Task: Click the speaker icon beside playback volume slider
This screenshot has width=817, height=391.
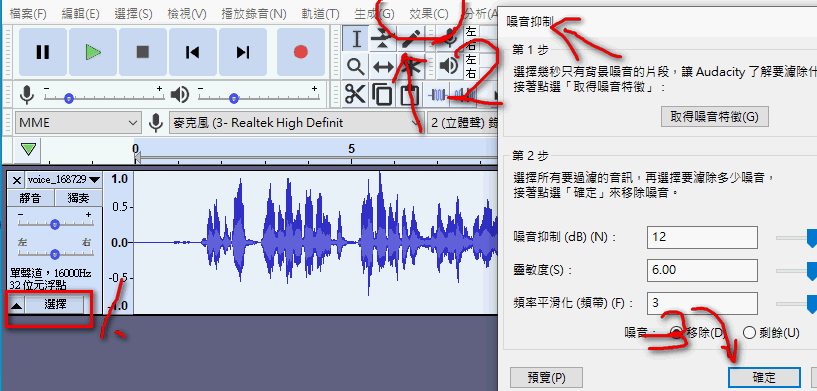Action: tap(180, 94)
